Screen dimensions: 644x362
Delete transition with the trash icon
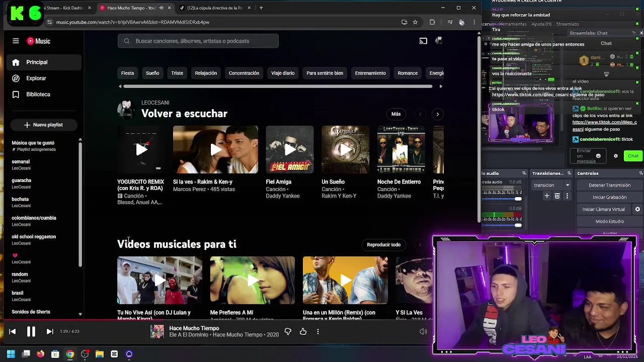[x=557, y=196]
